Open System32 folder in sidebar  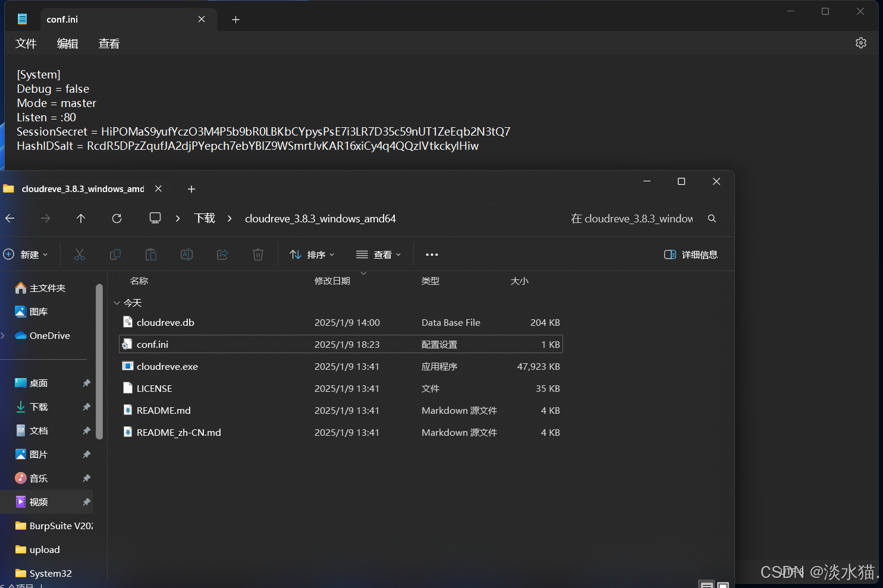point(43,573)
